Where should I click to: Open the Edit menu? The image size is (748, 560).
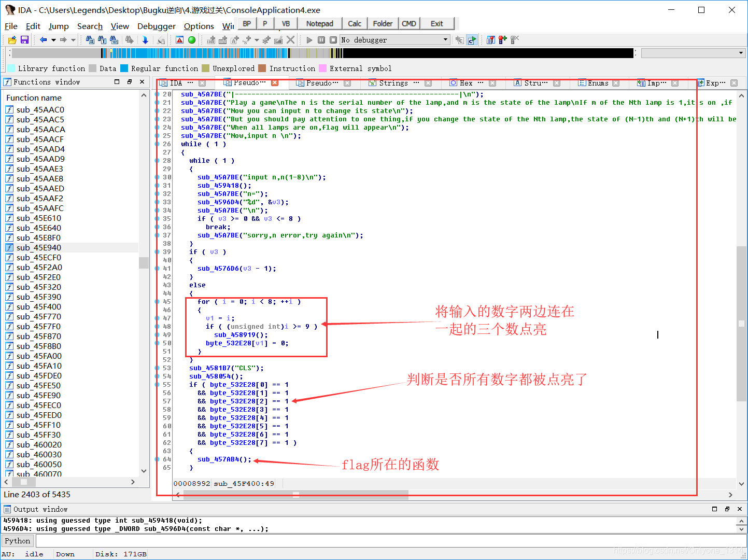click(33, 26)
